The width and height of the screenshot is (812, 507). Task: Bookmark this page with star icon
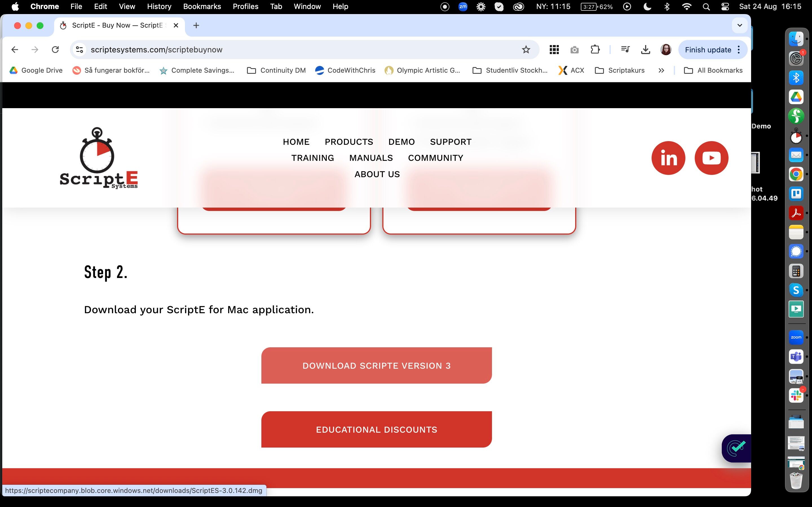click(x=526, y=50)
